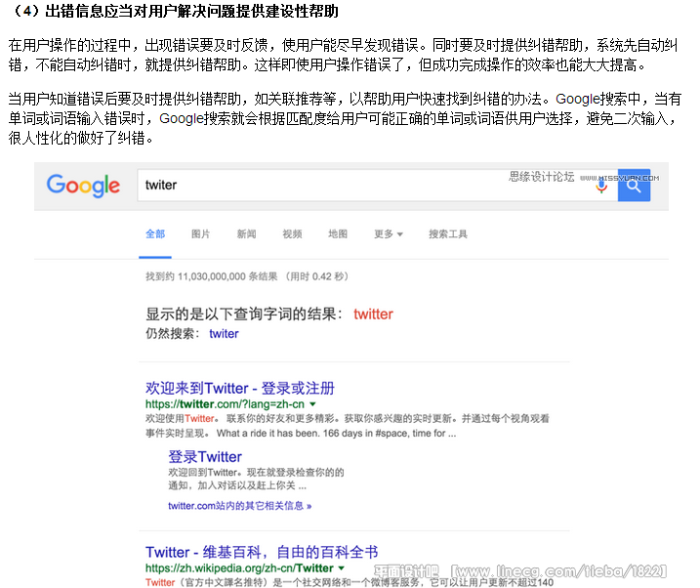Select the 全部 tab
700x588 pixels.
(x=155, y=234)
